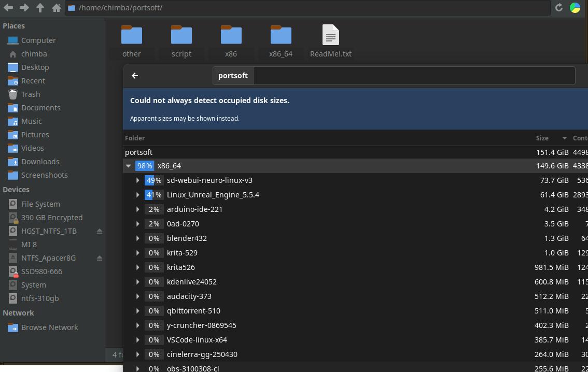Viewport: 588px width, 372px height.
Task: Select the top-level portsoft row in tree
Action: click(356, 152)
